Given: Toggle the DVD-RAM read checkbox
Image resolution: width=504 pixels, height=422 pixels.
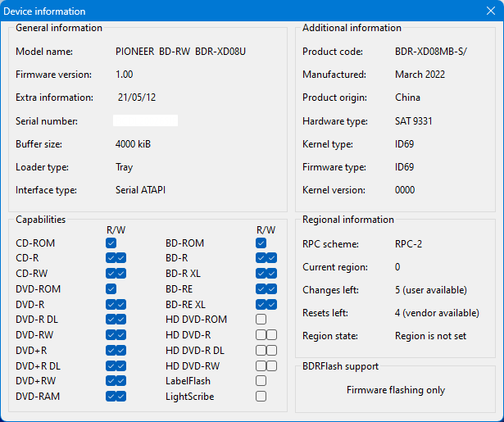Looking at the screenshot, I should click(x=111, y=397).
